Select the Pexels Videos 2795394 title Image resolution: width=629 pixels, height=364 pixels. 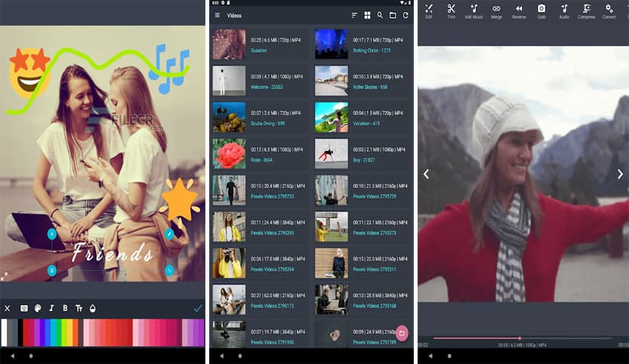click(272, 269)
